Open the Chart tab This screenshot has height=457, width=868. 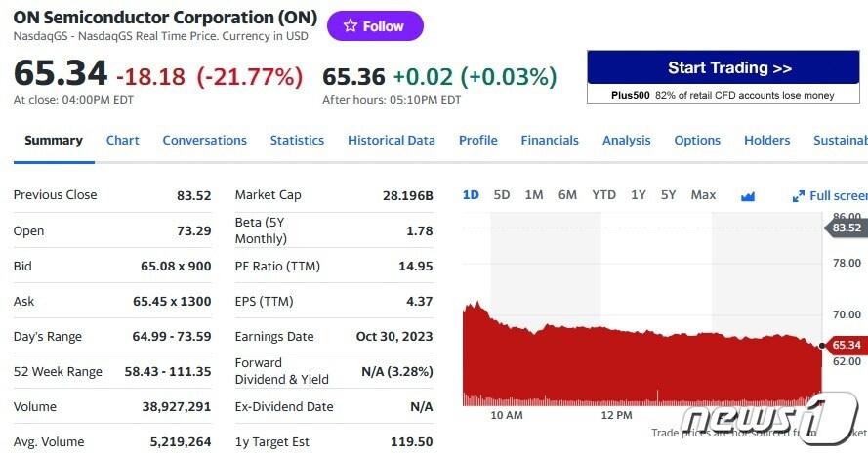tap(123, 141)
